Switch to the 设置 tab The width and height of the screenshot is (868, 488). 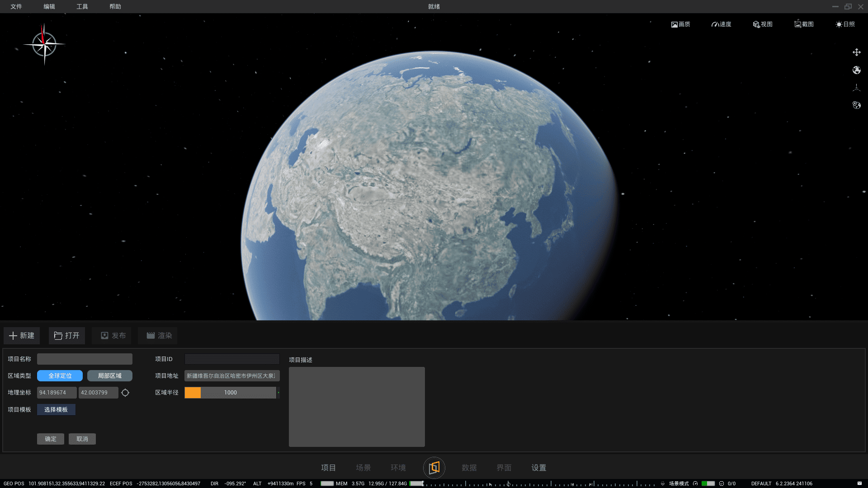(538, 468)
